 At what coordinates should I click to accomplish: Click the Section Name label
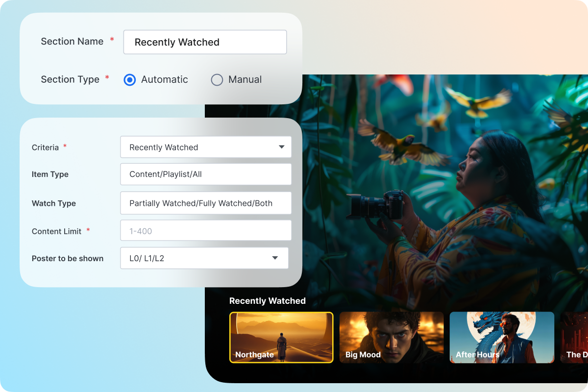[72, 42]
